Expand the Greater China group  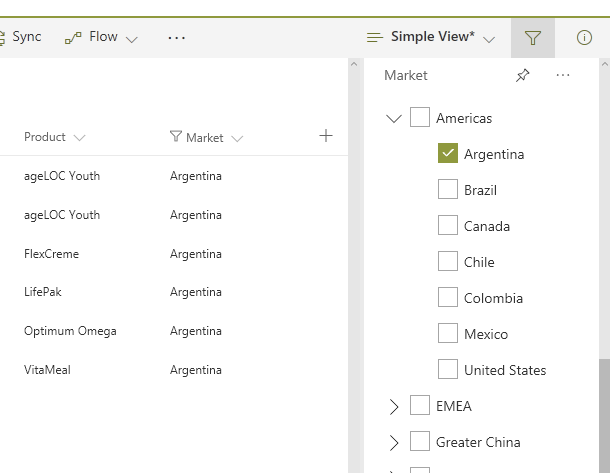[393, 442]
